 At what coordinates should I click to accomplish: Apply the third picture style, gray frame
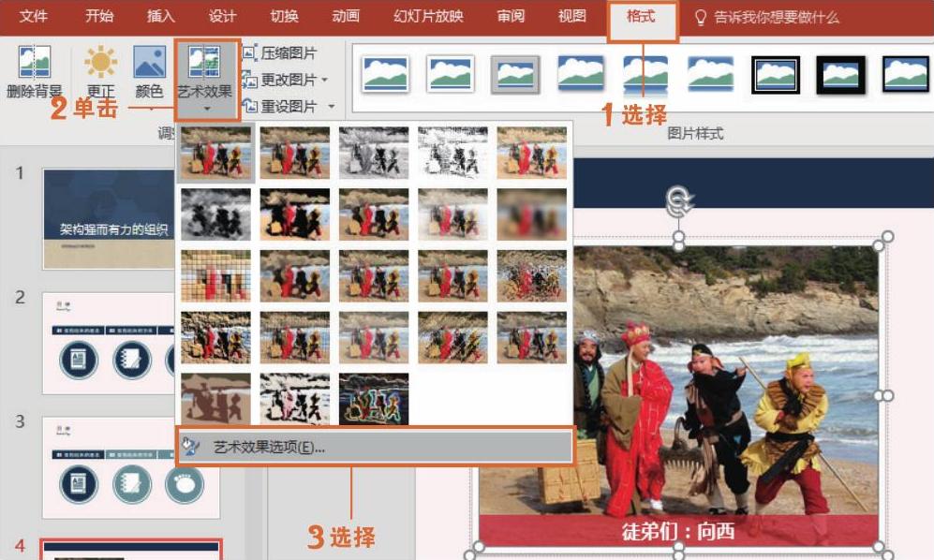click(515, 75)
